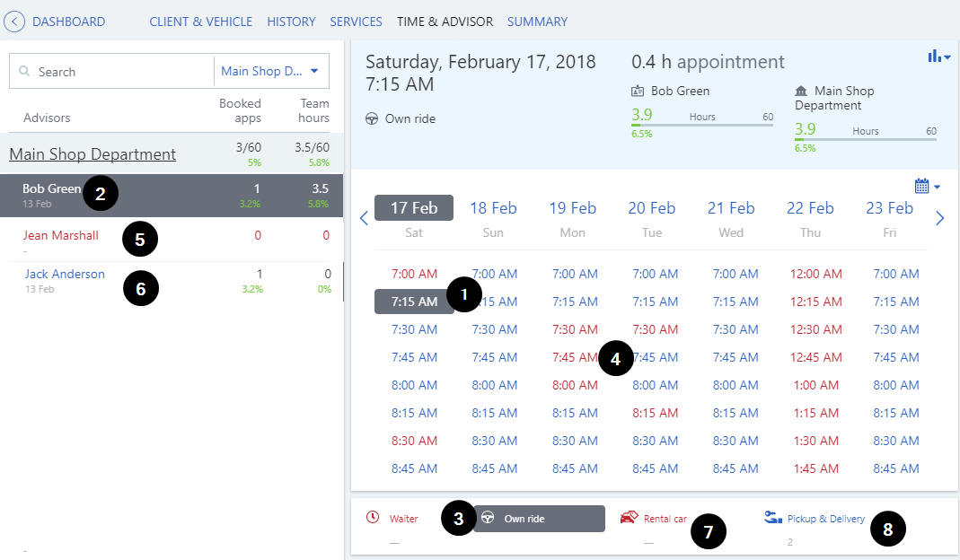
Task: Click the search magnifier icon
Action: tap(24, 72)
